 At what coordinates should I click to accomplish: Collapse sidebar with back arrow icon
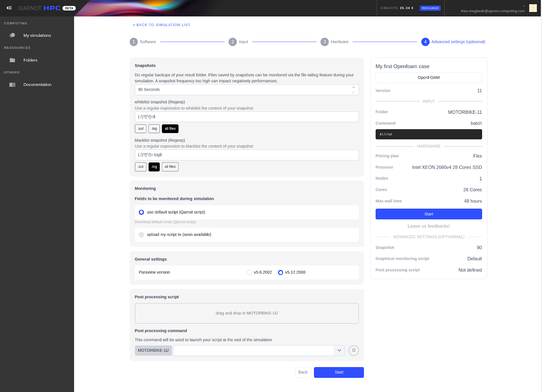pyautogui.click(x=9, y=8)
